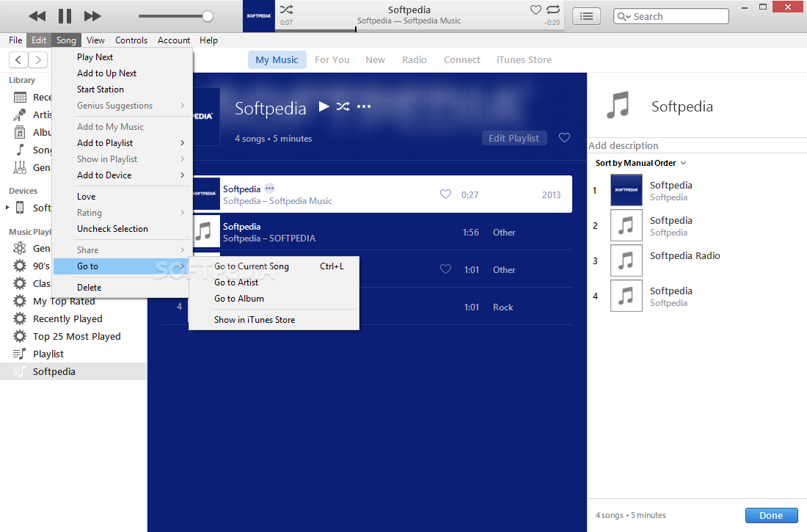The image size is (807, 532).
Task: Expand the Rating submenu
Action: [123, 213]
